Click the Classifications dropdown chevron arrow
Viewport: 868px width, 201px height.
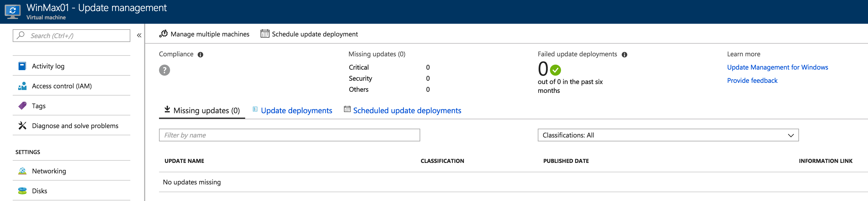tap(790, 135)
